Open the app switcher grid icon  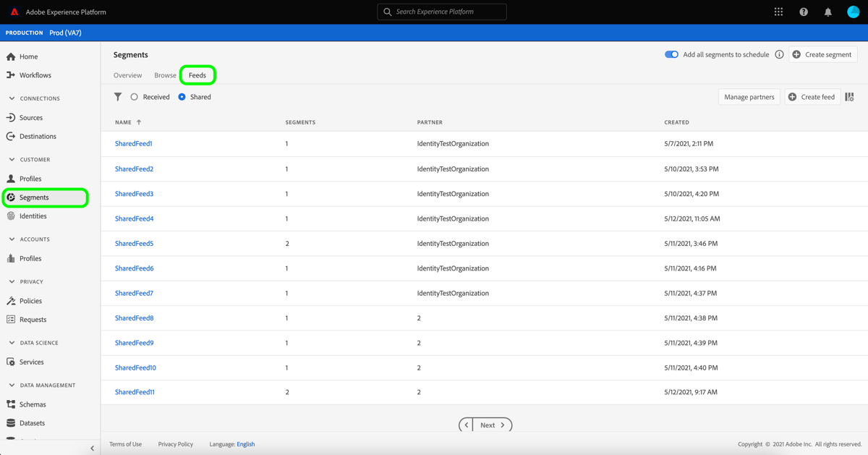click(x=778, y=12)
